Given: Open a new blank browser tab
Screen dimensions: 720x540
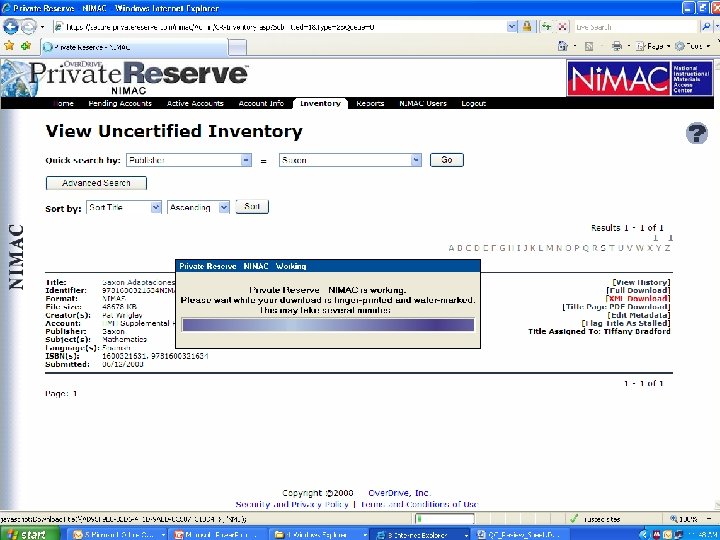Looking at the screenshot, I should coord(237,48).
